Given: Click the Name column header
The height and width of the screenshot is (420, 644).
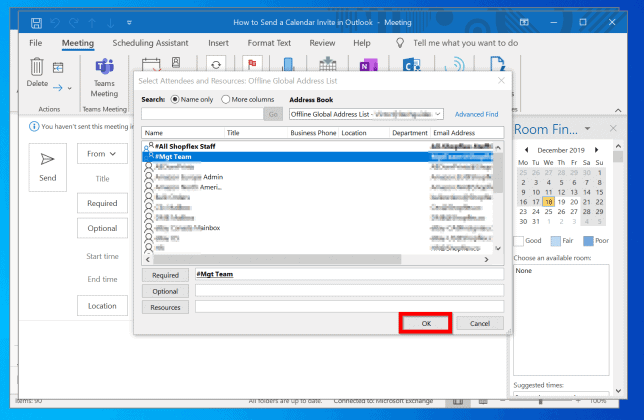Looking at the screenshot, I should pyautogui.click(x=183, y=133).
